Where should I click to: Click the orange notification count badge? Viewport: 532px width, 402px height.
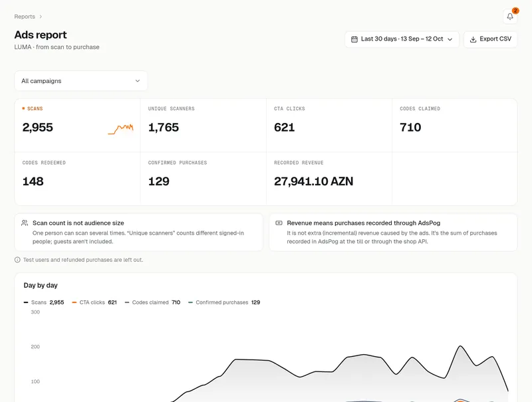click(515, 11)
